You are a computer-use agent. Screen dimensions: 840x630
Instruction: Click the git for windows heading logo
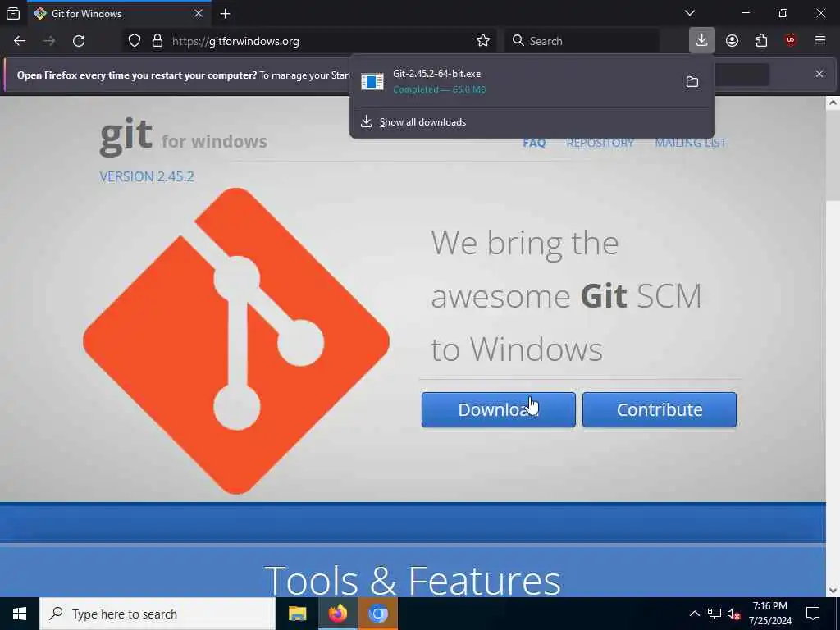(183, 137)
